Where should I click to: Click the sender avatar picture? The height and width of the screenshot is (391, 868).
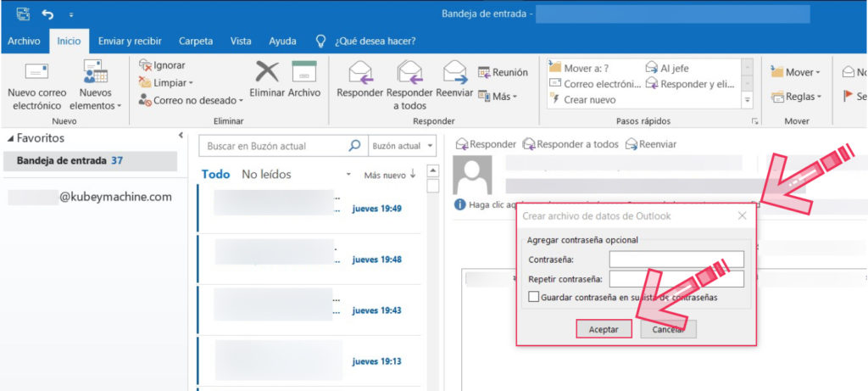pos(472,175)
